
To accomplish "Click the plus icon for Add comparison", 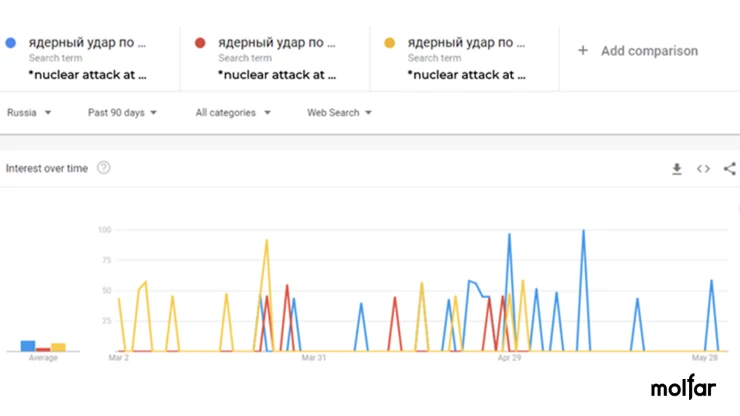I will point(583,51).
